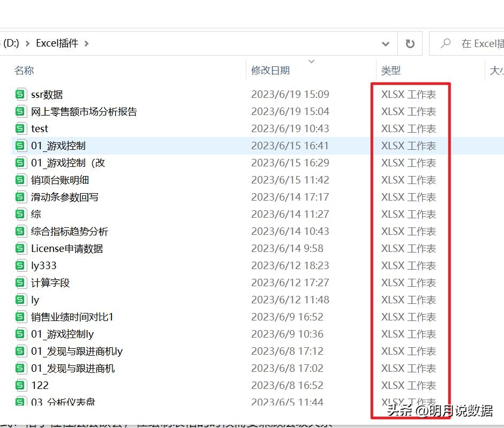Sort files by the 类型 column header
504x428 pixels.
tap(390, 70)
